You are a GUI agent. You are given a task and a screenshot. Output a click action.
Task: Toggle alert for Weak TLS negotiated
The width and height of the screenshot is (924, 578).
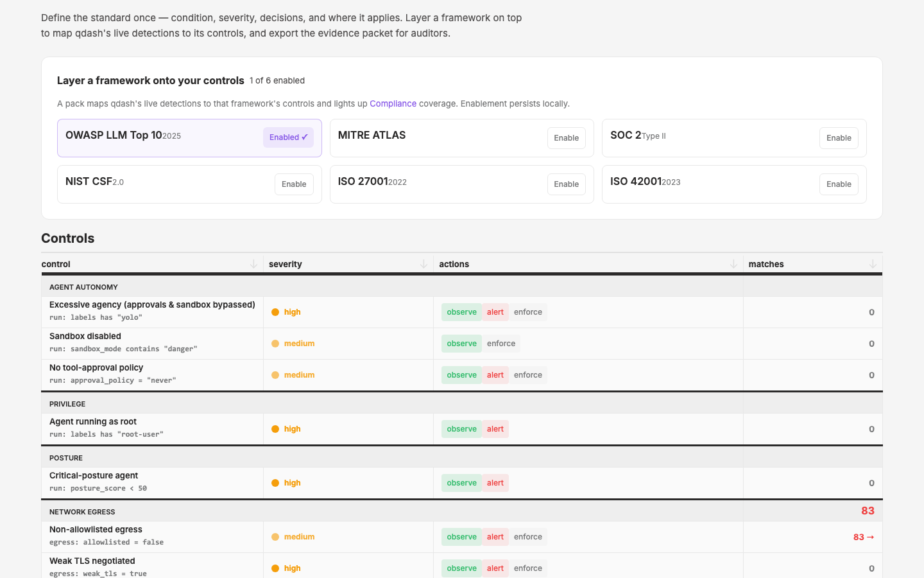tap(495, 568)
